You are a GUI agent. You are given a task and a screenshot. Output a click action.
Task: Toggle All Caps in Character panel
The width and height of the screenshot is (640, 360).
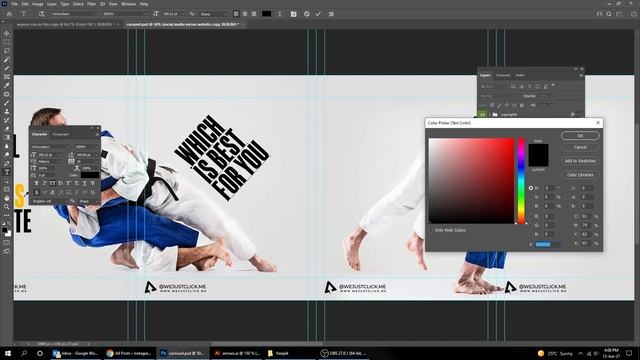pos(53,183)
